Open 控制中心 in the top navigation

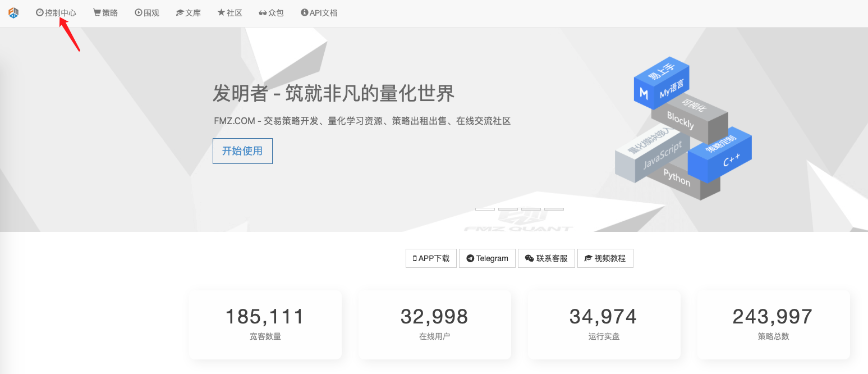[56, 13]
